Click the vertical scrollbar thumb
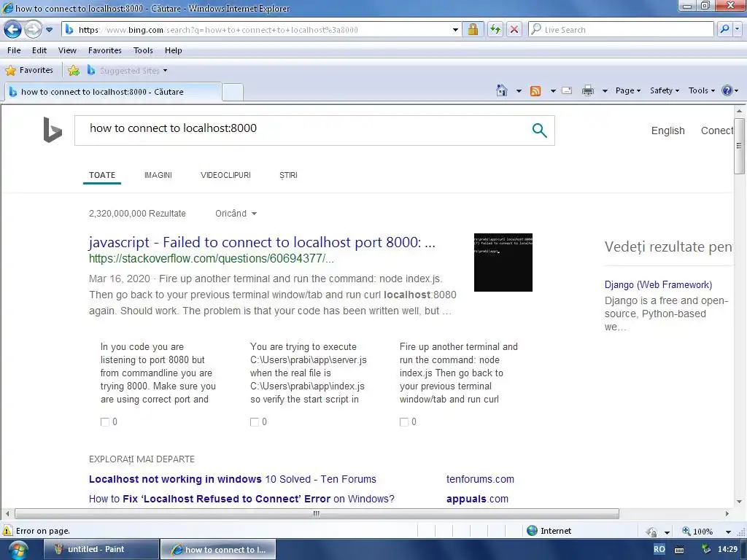Viewport: 747px width, 560px height. 740,146
